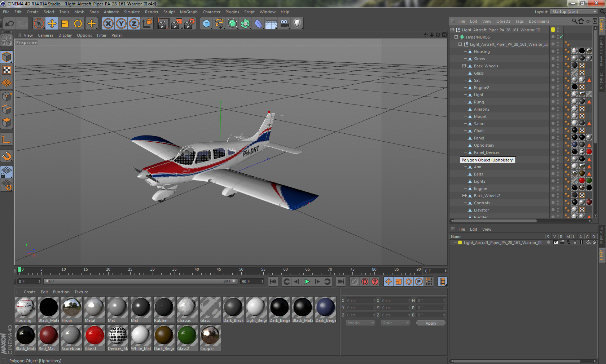
Task: Activate the Scale tool
Action: pyautogui.click(x=65, y=24)
